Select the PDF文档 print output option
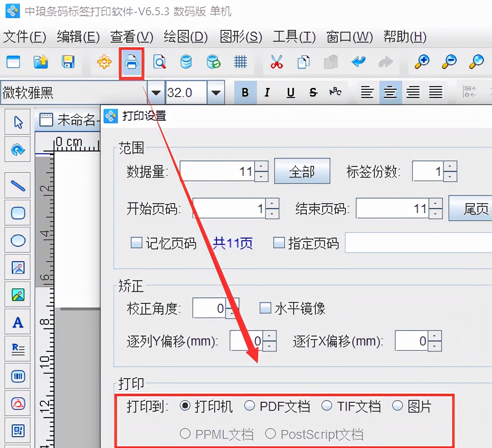 pos(250,407)
